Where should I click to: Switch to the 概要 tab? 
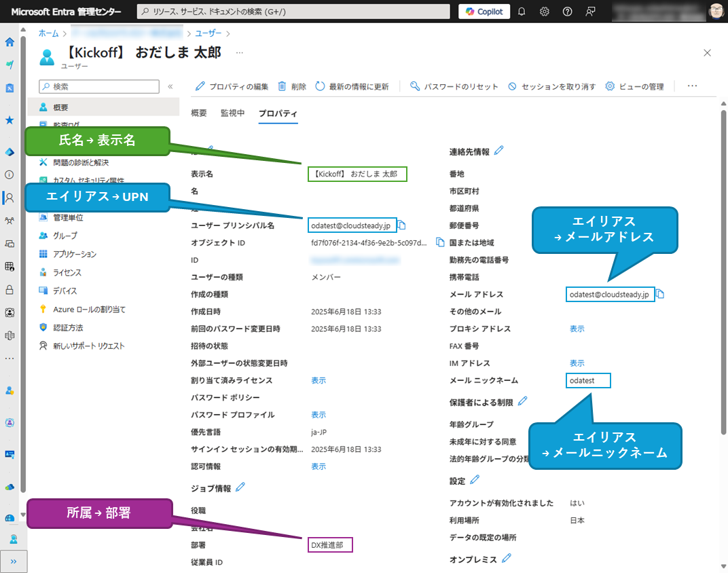coord(199,113)
